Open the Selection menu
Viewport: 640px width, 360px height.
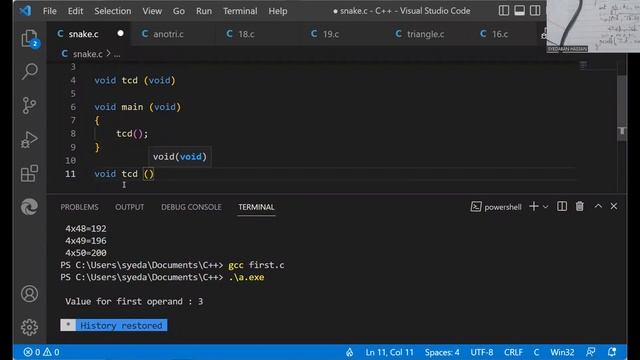113,11
